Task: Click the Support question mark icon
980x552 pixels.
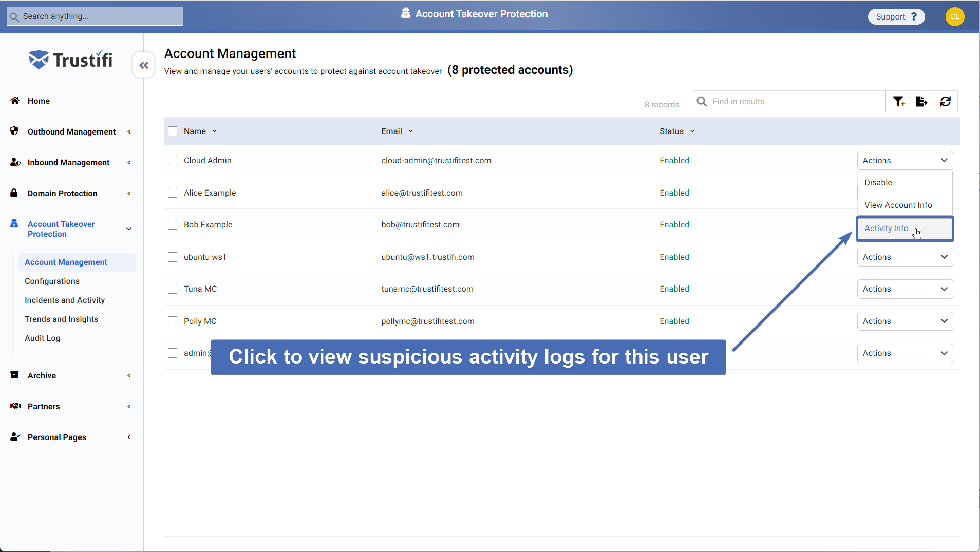Action: [914, 16]
